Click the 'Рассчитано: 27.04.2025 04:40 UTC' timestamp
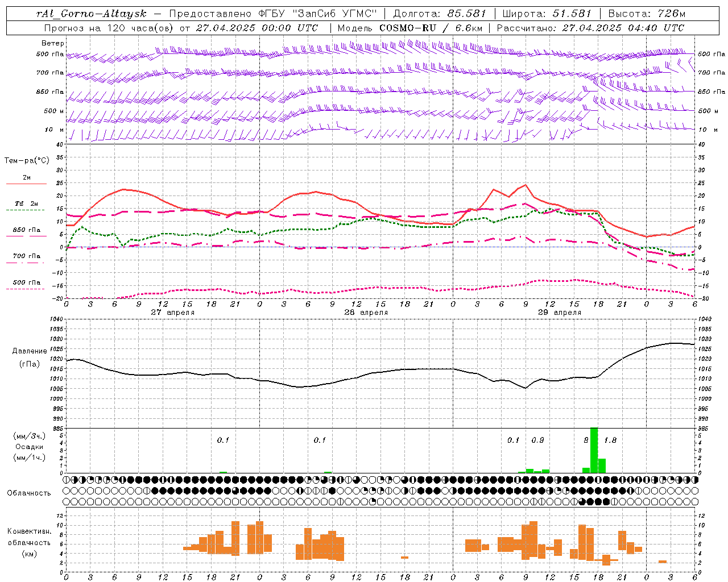 pos(590,28)
